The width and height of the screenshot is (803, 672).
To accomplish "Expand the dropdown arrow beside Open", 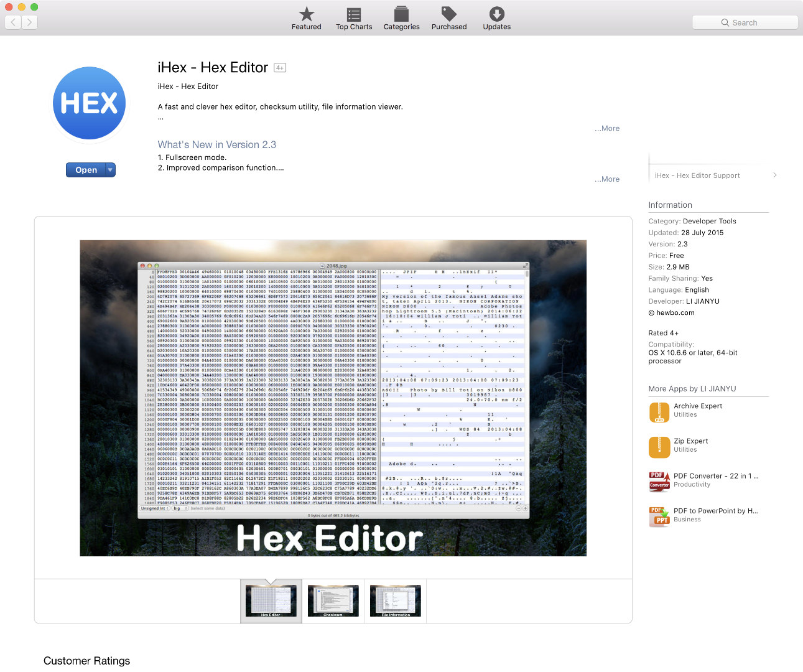I will [110, 170].
